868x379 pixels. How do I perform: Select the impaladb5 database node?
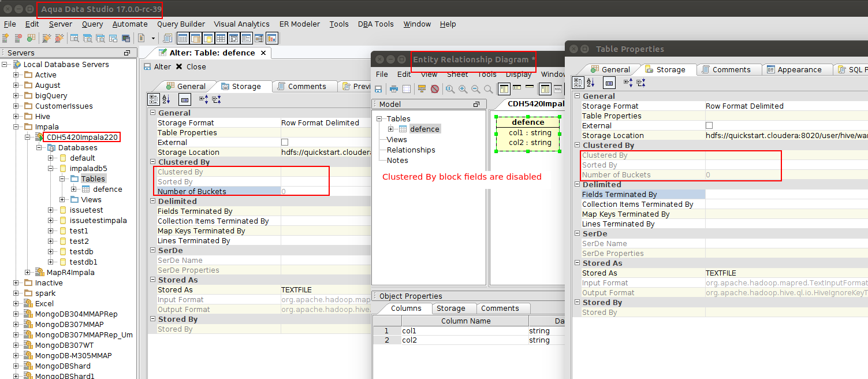(x=88, y=168)
